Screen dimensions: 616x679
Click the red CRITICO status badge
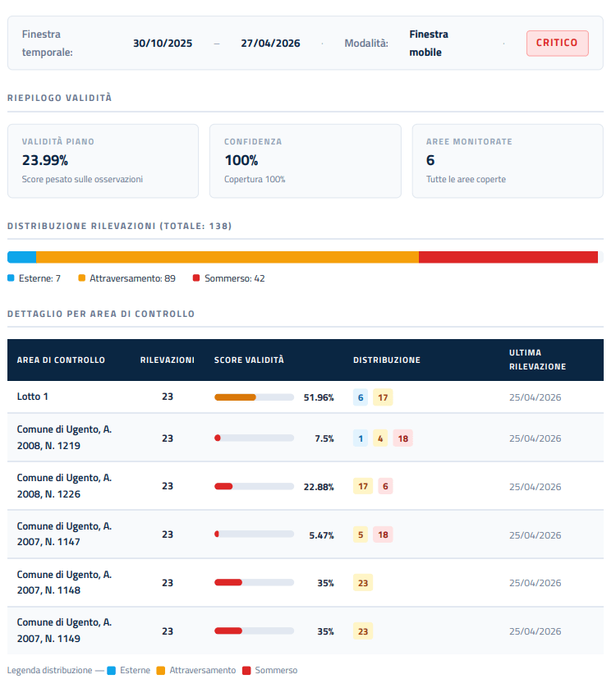[x=557, y=43]
